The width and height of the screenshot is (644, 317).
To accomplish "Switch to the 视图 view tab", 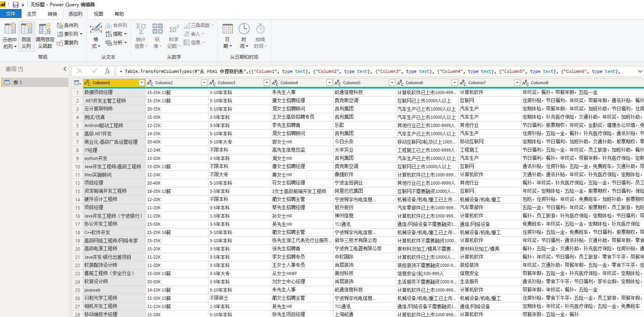I will coord(99,14).
